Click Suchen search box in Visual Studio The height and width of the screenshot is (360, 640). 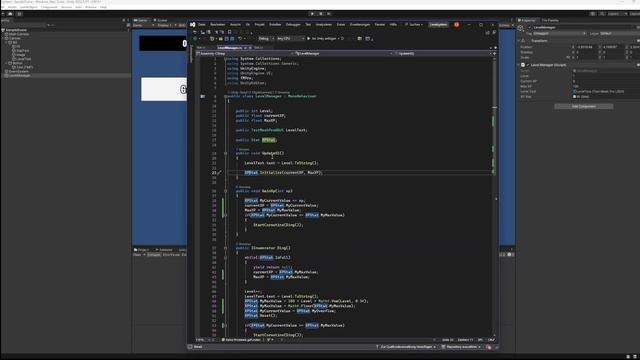(413, 24)
